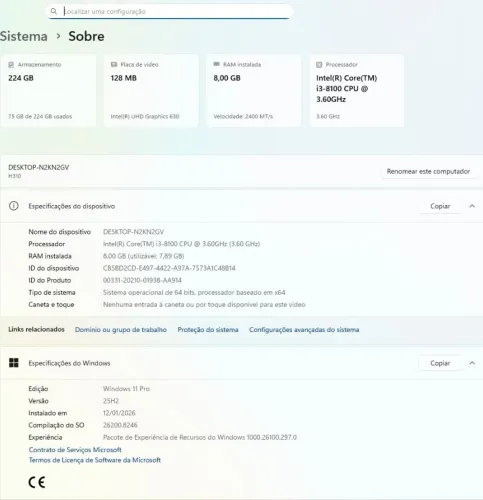This screenshot has width=483, height=500.
Task: Click the CE certification mark
Action: point(37,482)
